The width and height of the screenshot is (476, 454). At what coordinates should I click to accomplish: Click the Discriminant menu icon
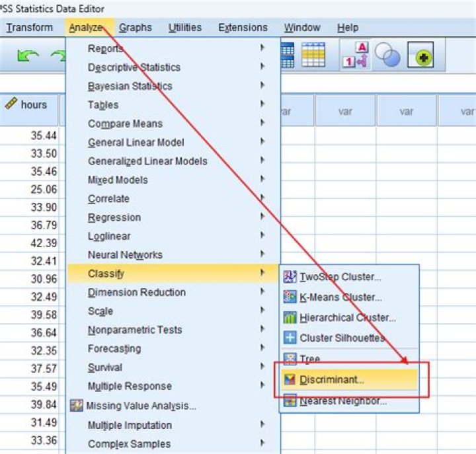tap(290, 379)
